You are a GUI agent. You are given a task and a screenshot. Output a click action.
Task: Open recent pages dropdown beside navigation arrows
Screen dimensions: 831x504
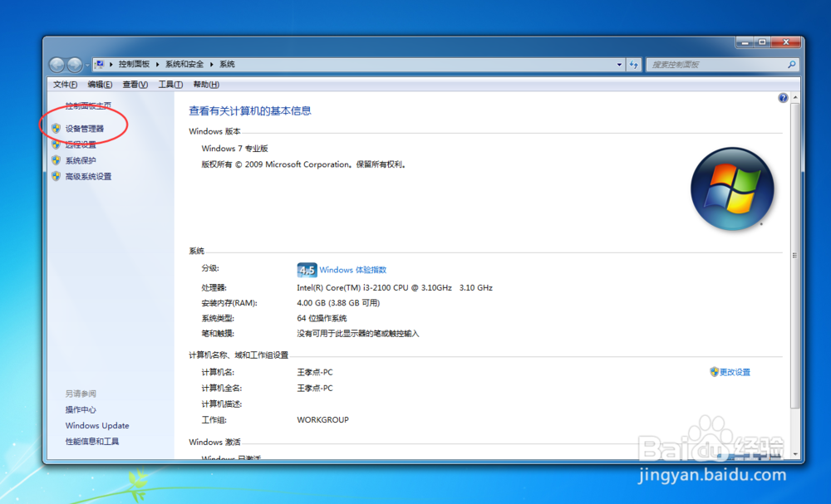point(87,65)
